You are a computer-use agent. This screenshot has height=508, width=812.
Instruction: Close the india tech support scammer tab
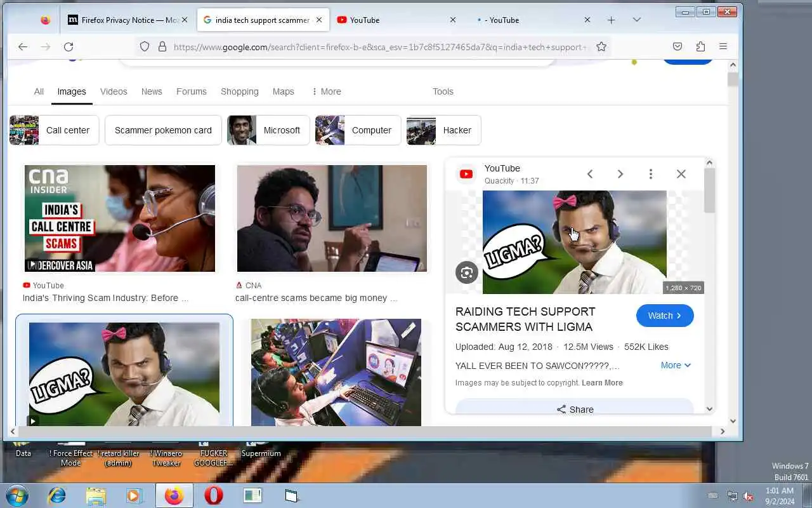319,20
